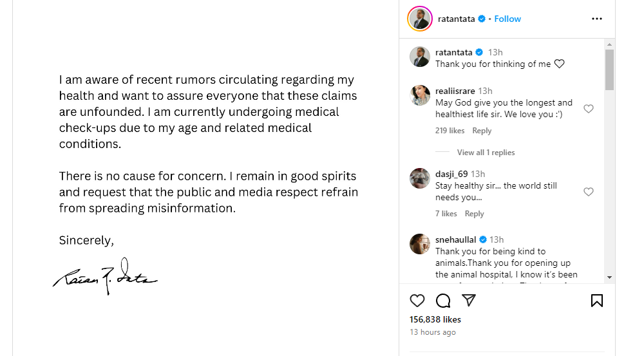
Task: Reply to realiisrare's comment
Action: coord(482,131)
